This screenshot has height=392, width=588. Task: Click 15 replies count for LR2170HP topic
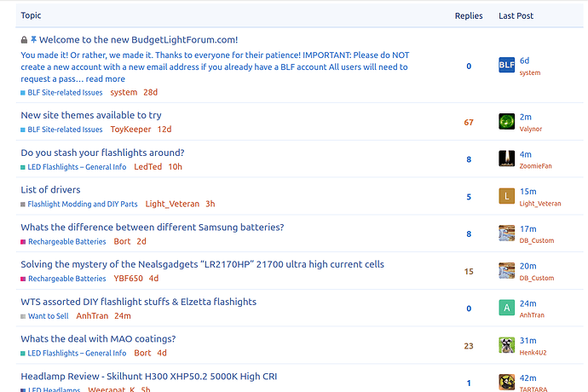point(469,272)
